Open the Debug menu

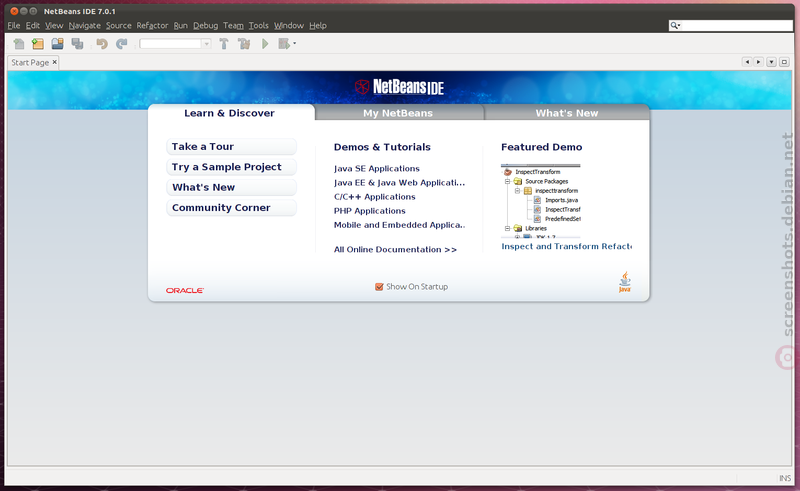(x=205, y=26)
